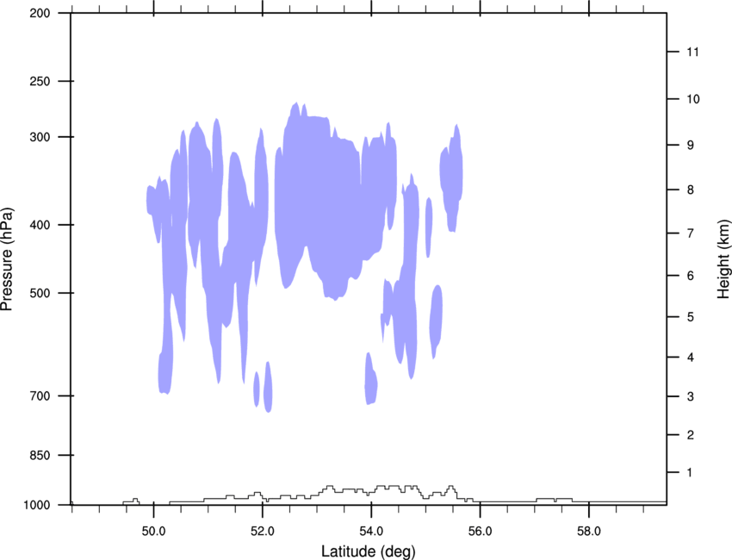Select the 54.0 latitude tick label
The height and width of the screenshot is (560, 732).
tap(371, 532)
